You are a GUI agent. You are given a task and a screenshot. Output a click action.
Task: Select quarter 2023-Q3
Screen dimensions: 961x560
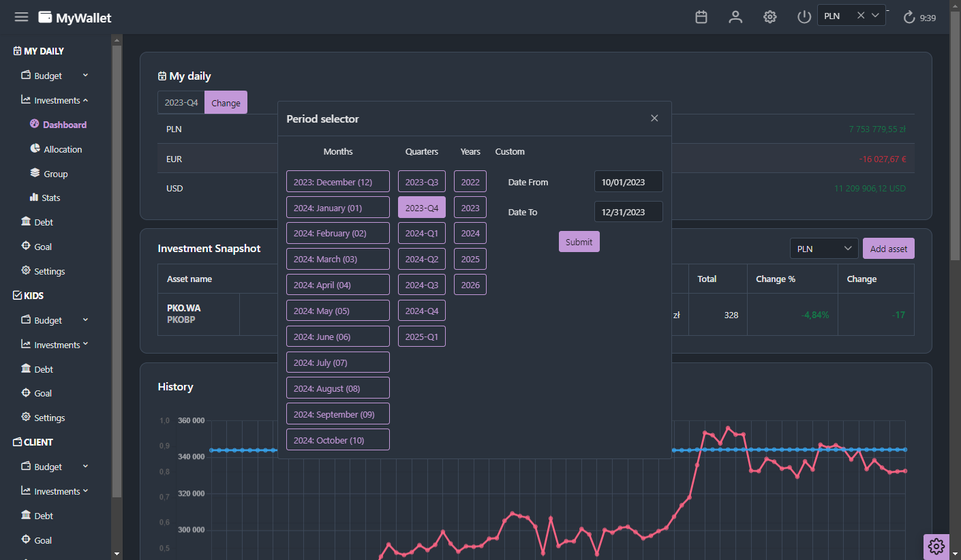(x=422, y=182)
